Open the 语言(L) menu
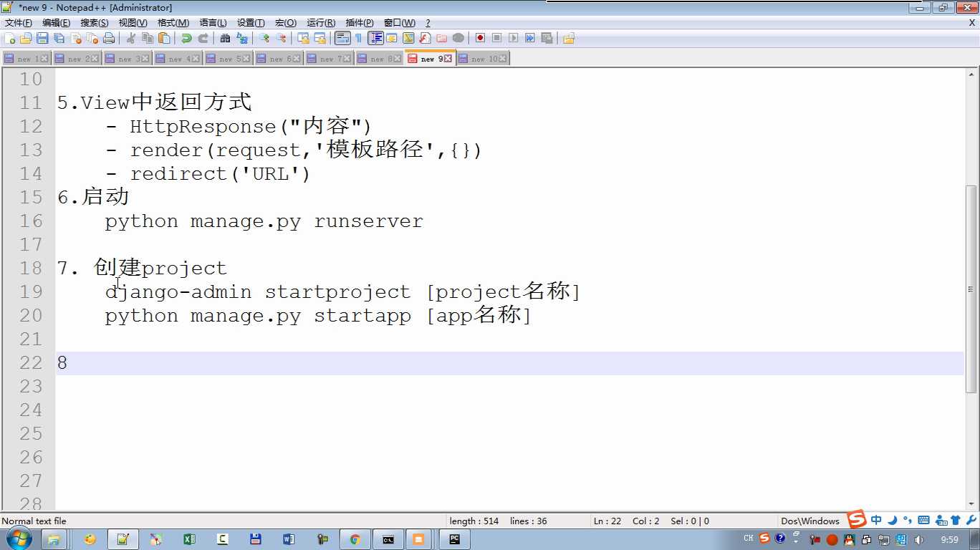 point(213,23)
